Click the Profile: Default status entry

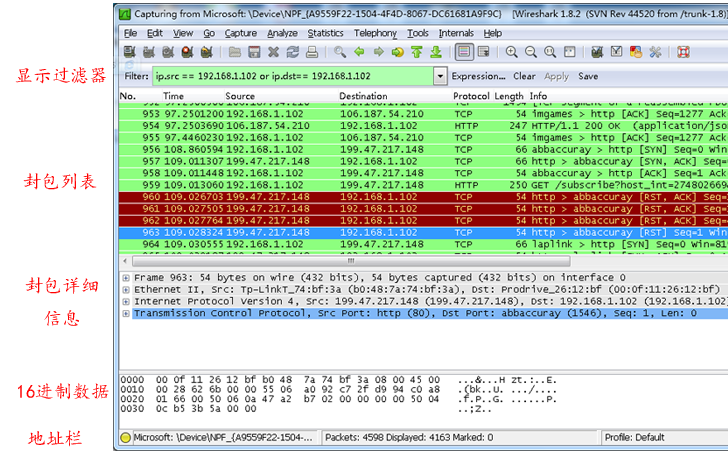634,438
